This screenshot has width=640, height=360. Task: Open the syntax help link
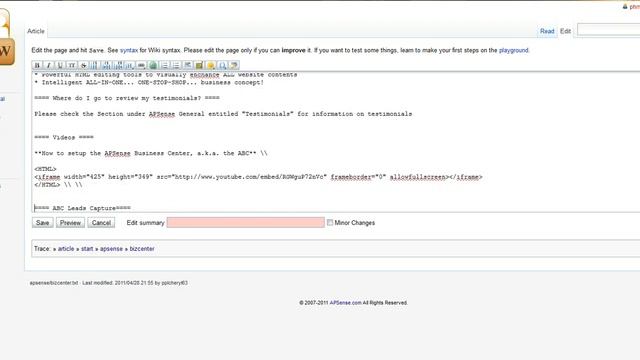point(129,50)
